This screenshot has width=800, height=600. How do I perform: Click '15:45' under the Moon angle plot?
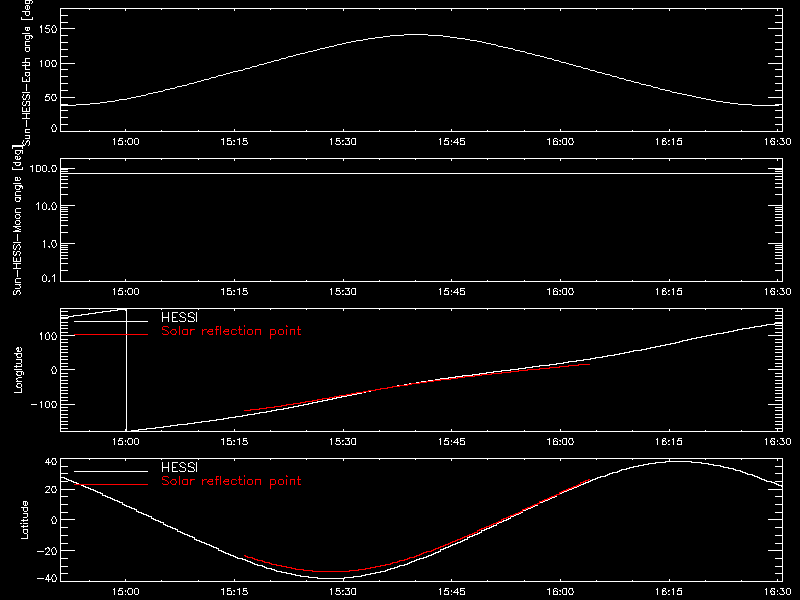452,292
